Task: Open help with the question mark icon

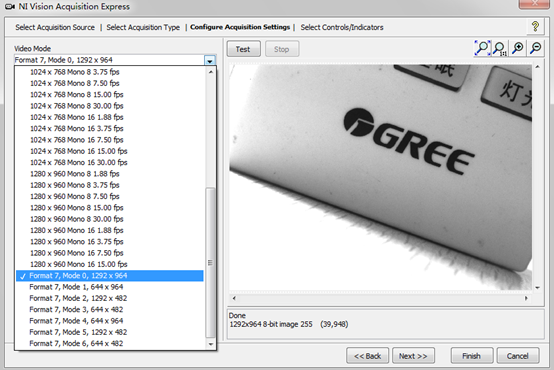Action: click(x=535, y=27)
